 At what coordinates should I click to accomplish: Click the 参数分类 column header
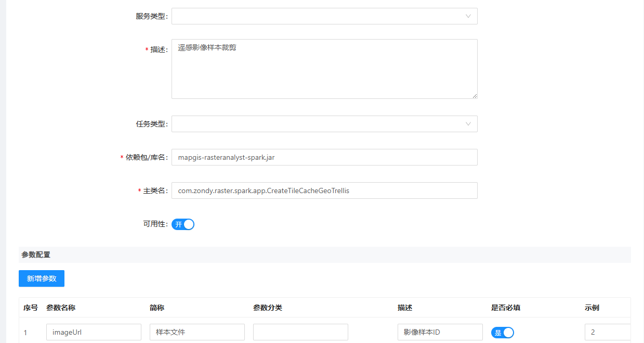(268, 308)
